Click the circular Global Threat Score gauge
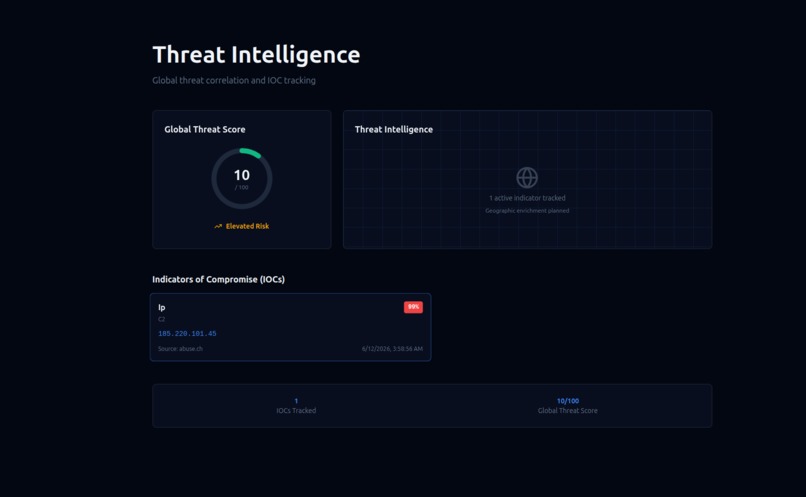 pyautogui.click(x=242, y=178)
